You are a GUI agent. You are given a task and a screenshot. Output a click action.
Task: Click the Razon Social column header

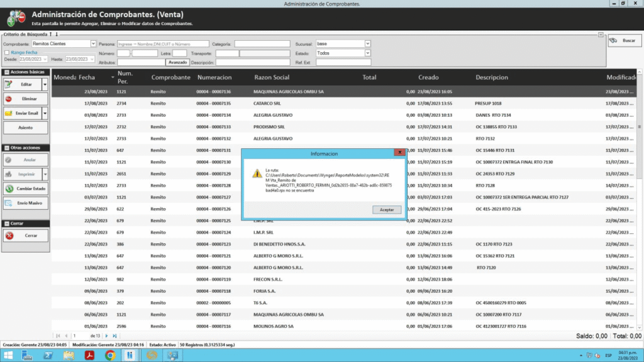[272, 77]
